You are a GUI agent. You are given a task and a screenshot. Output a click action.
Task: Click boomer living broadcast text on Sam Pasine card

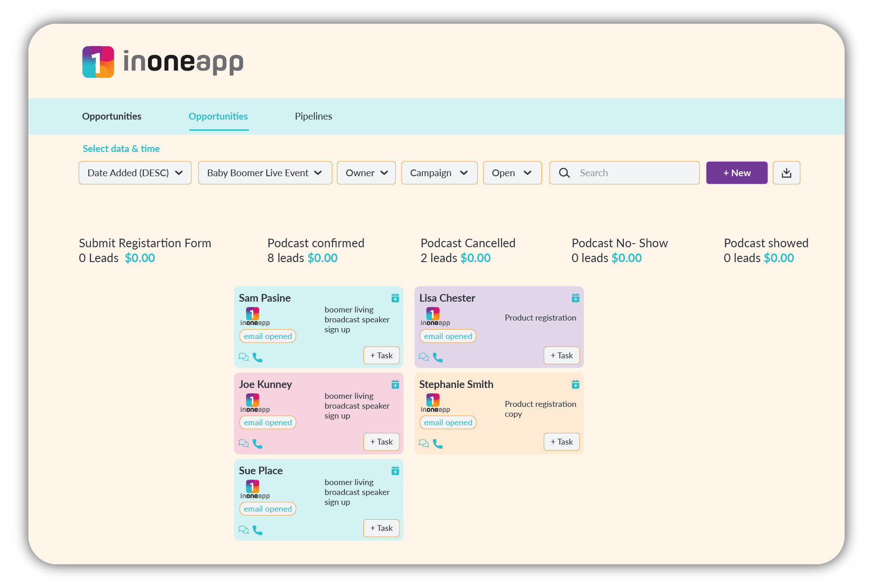357,320
